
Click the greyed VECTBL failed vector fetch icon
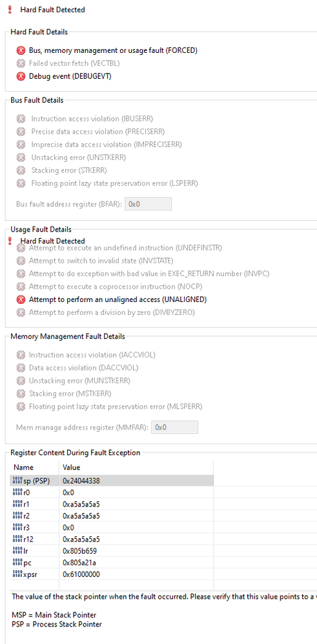coord(21,63)
